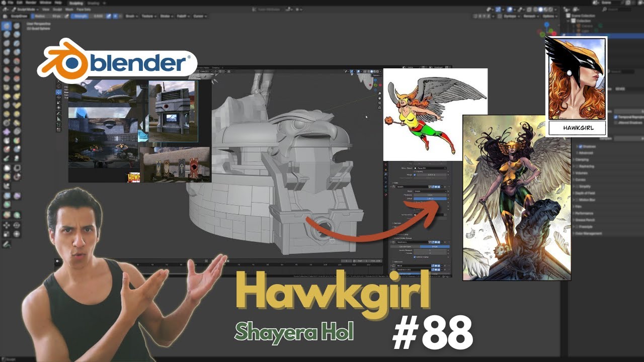Switch main viewport to Solid shading
644x362 pixels.
point(541,10)
